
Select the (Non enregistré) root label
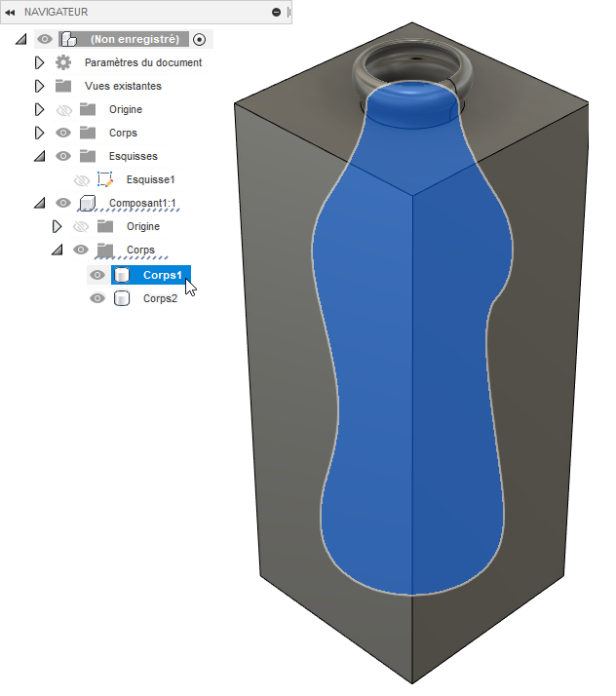135,39
